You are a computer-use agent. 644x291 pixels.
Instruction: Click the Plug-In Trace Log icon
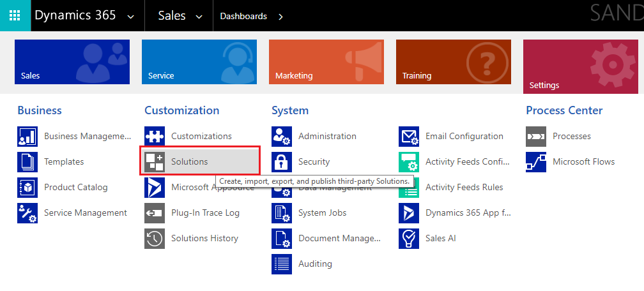[155, 213]
